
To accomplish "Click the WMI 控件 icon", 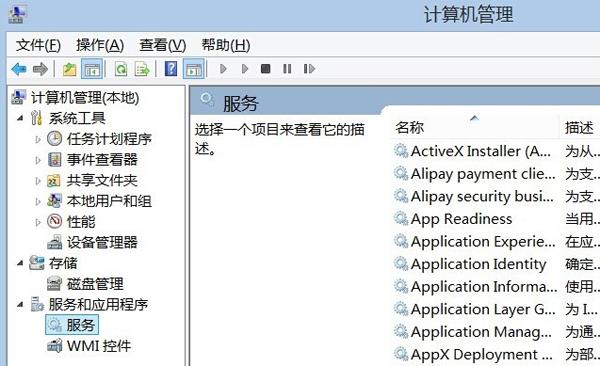I will 54,346.
